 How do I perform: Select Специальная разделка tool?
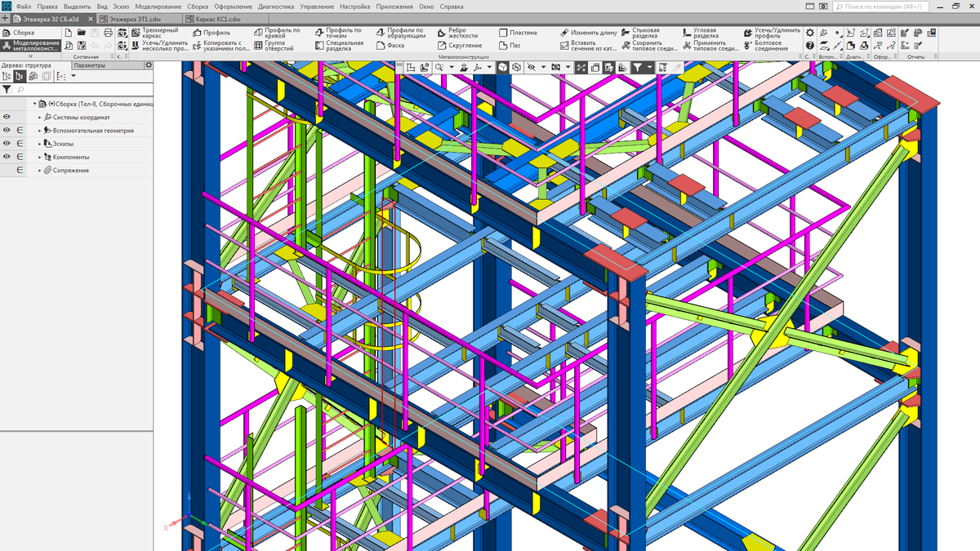[338, 46]
